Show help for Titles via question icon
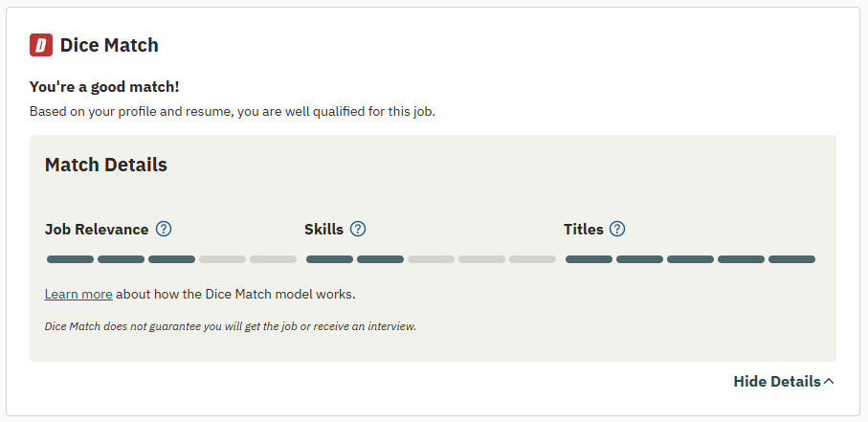This screenshot has height=422, width=868. point(617,230)
